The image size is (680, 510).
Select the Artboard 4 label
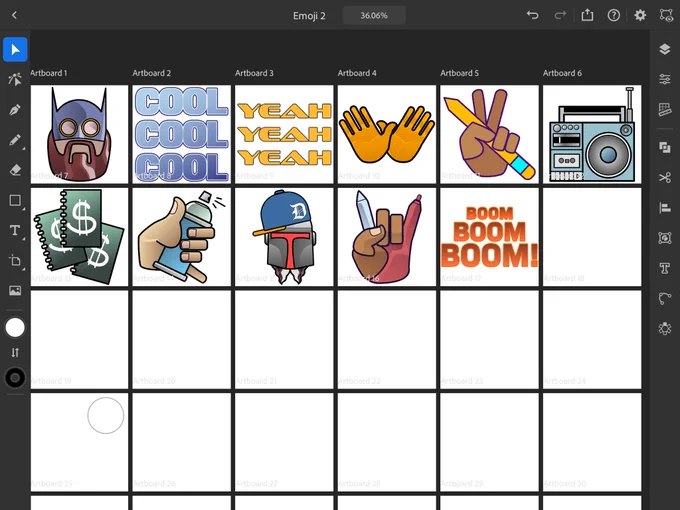coord(357,73)
